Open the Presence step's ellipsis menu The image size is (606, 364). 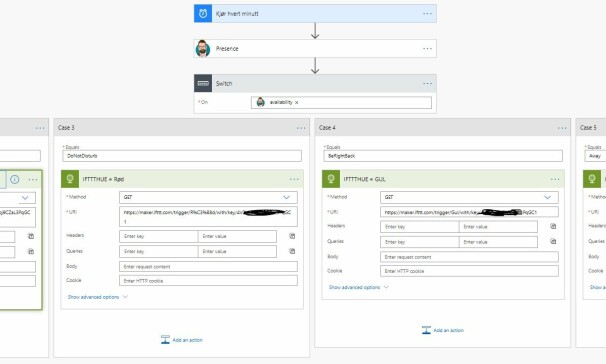pyautogui.click(x=427, y=49)
